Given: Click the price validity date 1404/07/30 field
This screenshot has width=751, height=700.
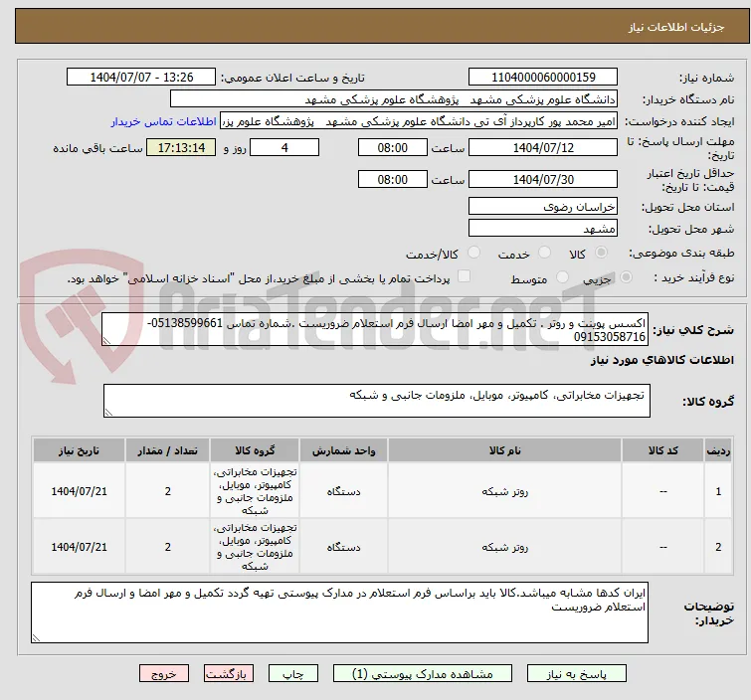Looking at the screenshot, I should (543, 180).
